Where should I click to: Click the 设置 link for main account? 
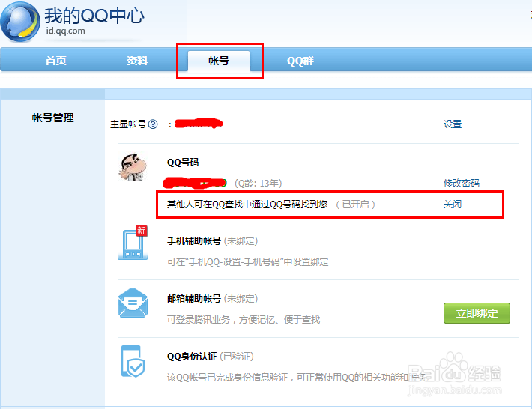(453, 124)
